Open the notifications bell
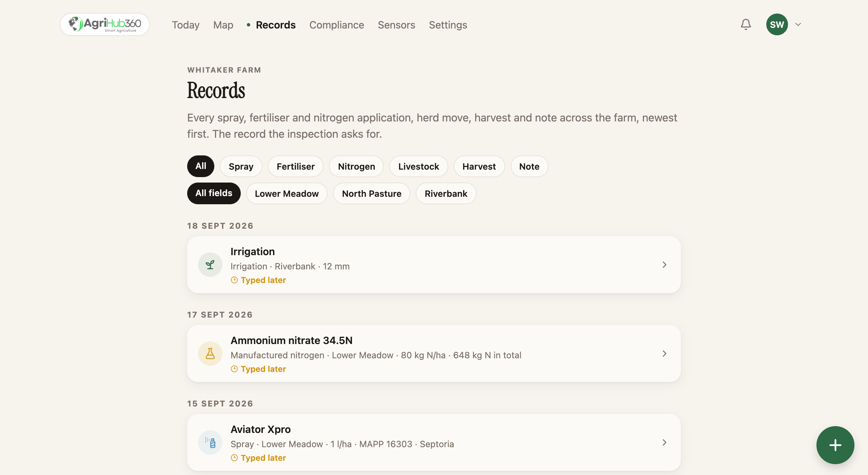 point(746,24)
